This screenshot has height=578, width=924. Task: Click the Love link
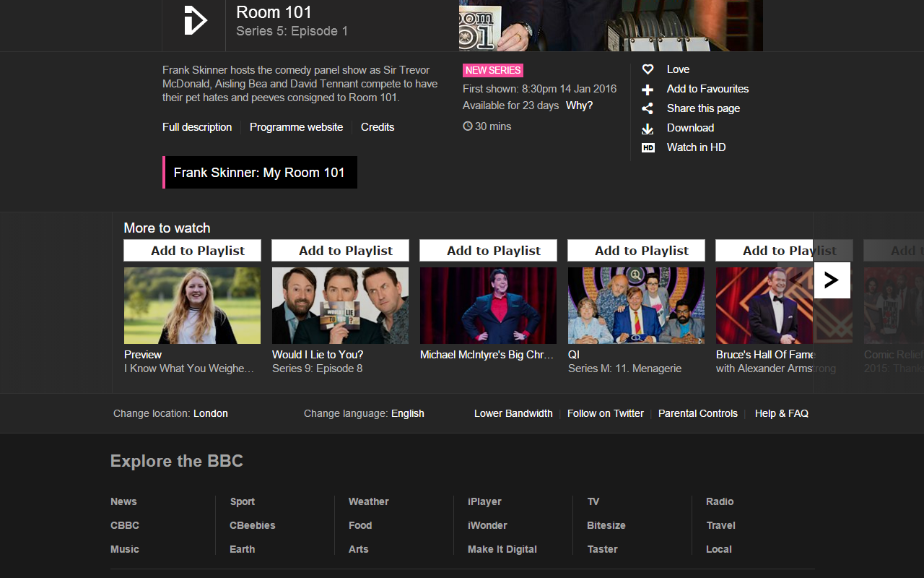click(678, 69)
